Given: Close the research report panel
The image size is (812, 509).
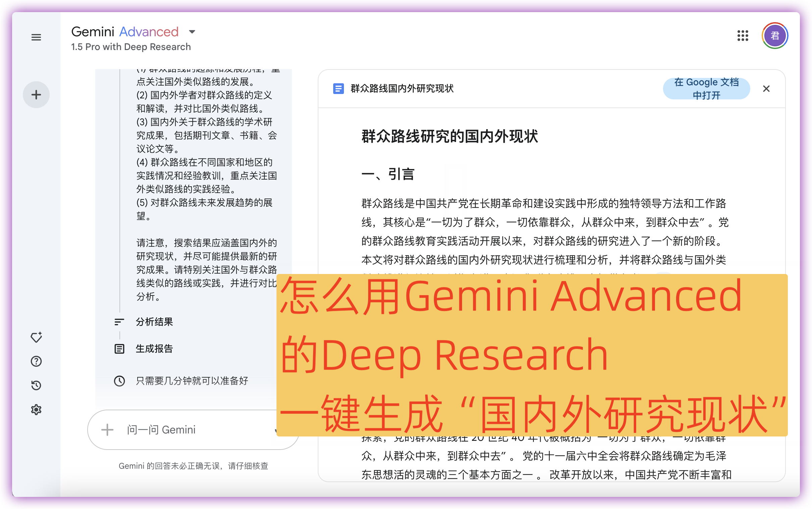Looking at the screenshot, I should tap(766, 89).
